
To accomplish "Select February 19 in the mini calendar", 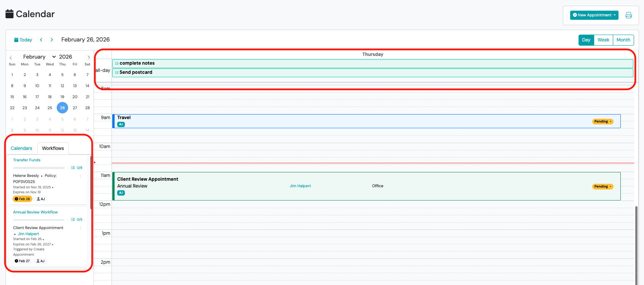I will pos(62,97).
